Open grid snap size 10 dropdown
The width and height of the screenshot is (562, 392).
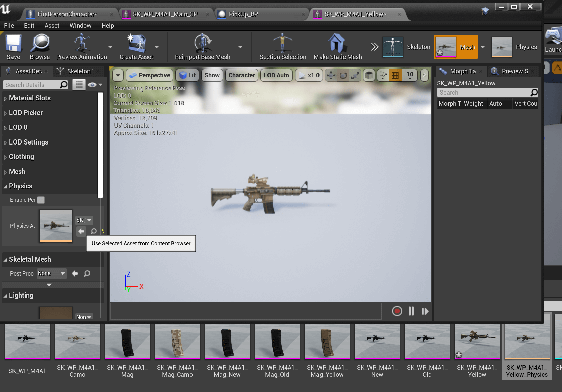coord(410,75)
